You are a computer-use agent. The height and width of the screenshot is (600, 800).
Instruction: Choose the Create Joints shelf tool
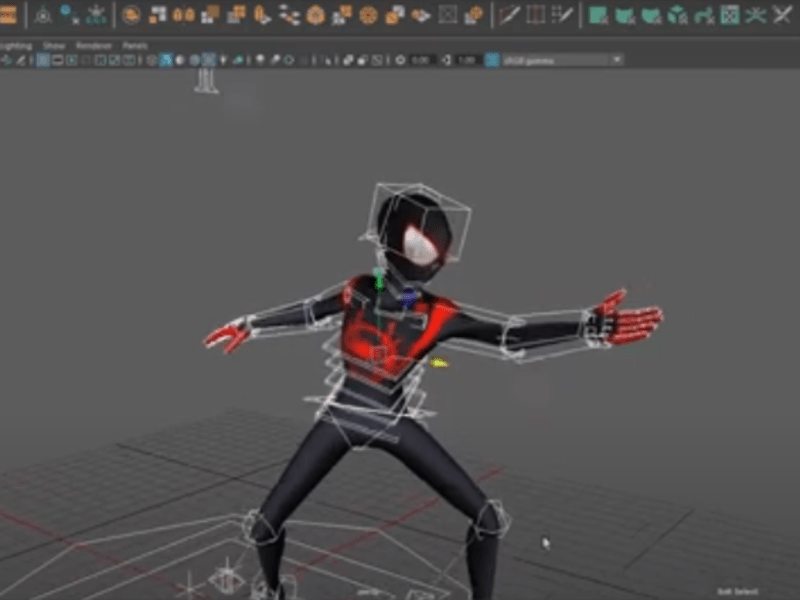[69, 15]
